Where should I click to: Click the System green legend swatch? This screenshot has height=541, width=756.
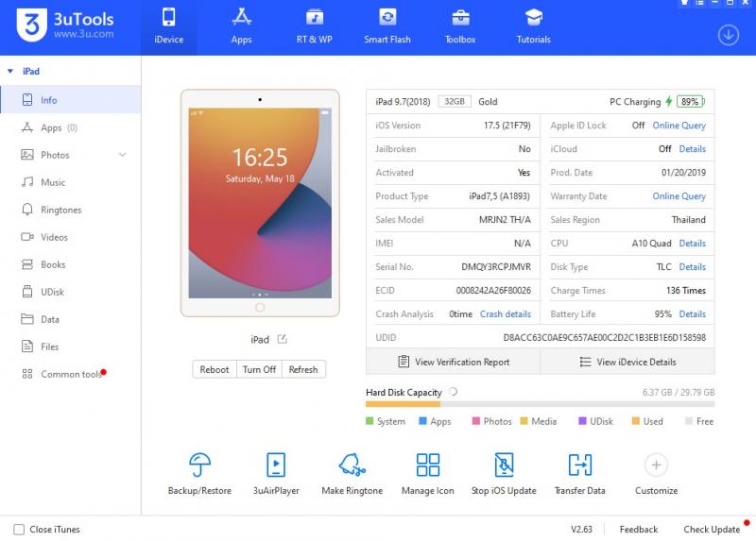tap(369, 421)
